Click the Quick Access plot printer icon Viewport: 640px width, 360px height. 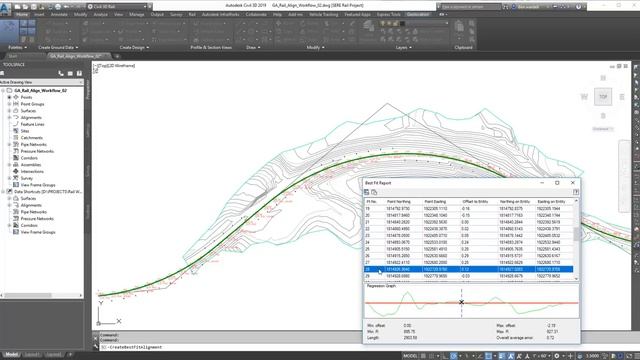click(x=58, y=7)
